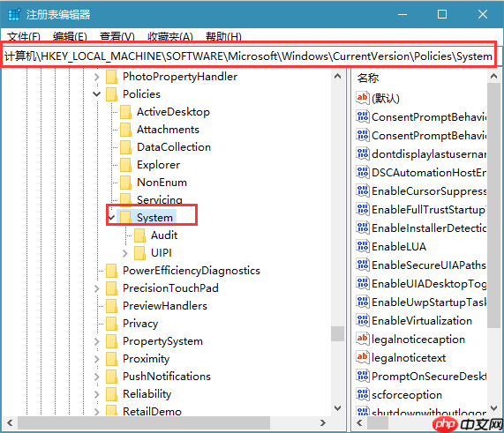Select the ActiveDesktop folder icon
Screen dimensions: 504x433
pos(125,112)
